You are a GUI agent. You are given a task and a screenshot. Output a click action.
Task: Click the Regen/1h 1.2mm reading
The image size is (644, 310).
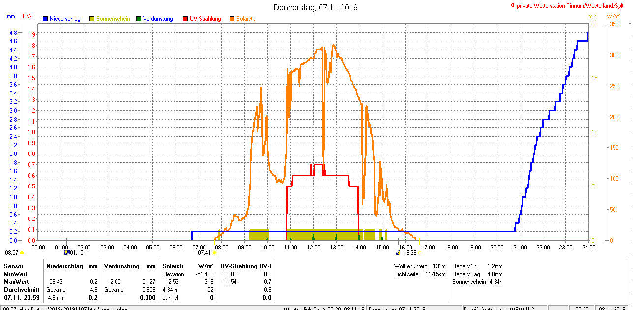[x=477, y=266]
